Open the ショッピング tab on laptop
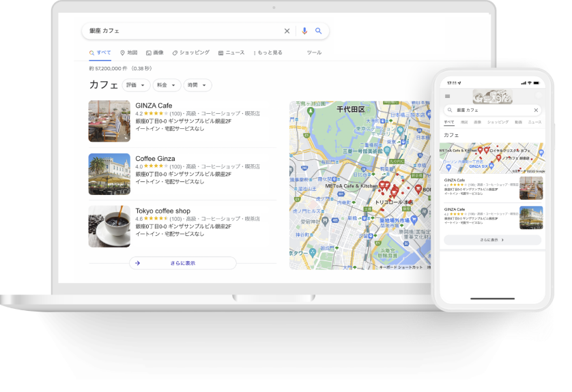The height and width of the screenshot is (392, 572). click(x=191, y=52)
